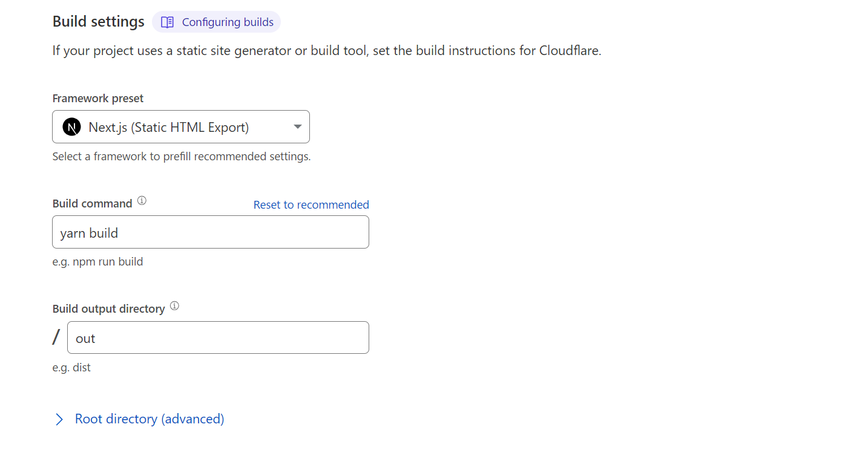Click the info icon next to Build command

142,201
